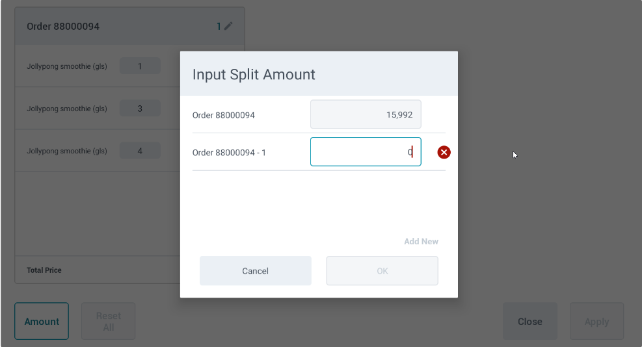Select the quantity box showing 3

pyautogui.click(x=140, y=109)
